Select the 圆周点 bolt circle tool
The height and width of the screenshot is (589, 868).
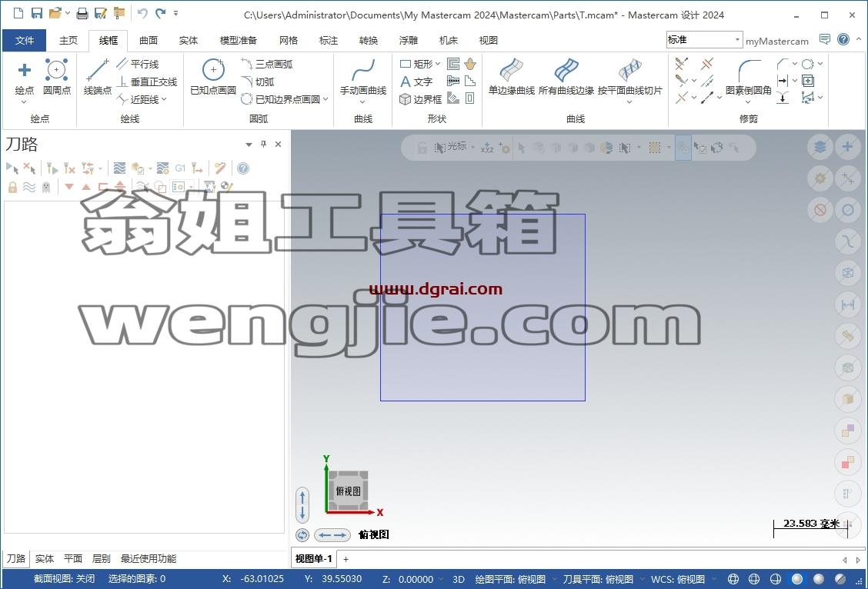tap(56, 76)
